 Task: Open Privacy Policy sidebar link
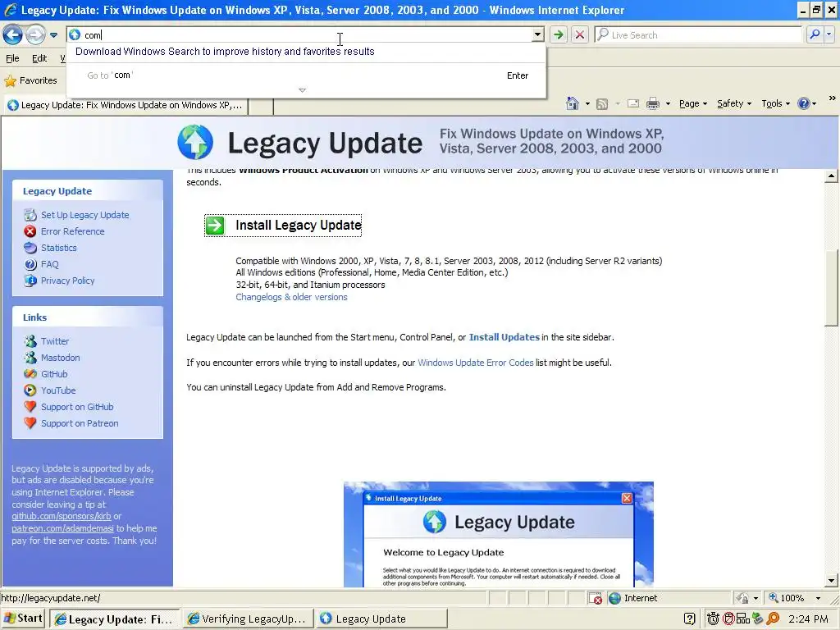click(67, 281)
